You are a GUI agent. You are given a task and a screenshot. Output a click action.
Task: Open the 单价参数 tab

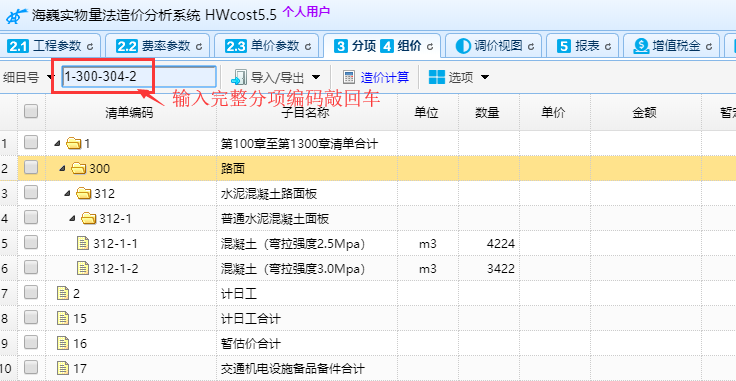[x=268, y=46]
